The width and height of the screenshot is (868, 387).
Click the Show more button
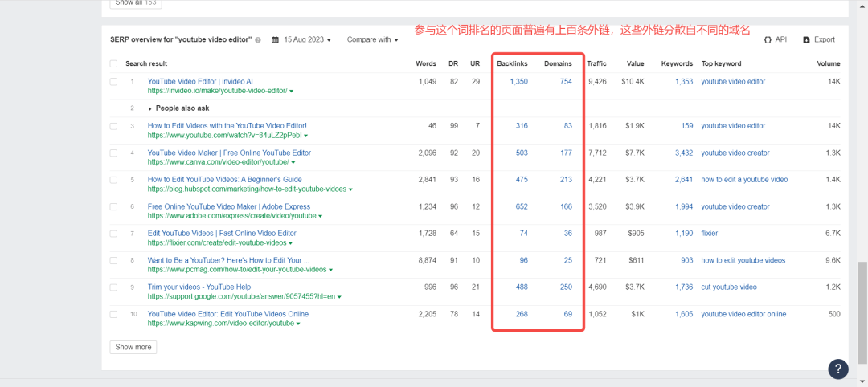(133, 347)
